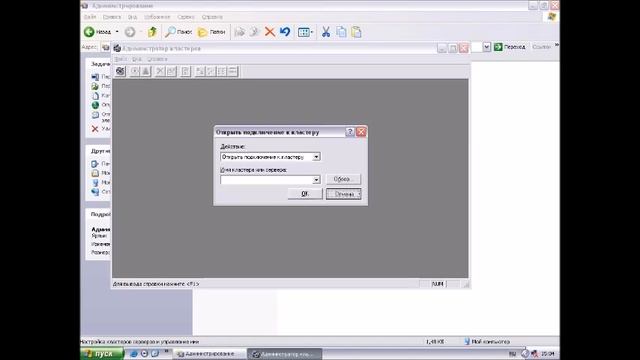Open the Справка menu in Explorer window
640x360 pixels.
[x=212, y=17]
